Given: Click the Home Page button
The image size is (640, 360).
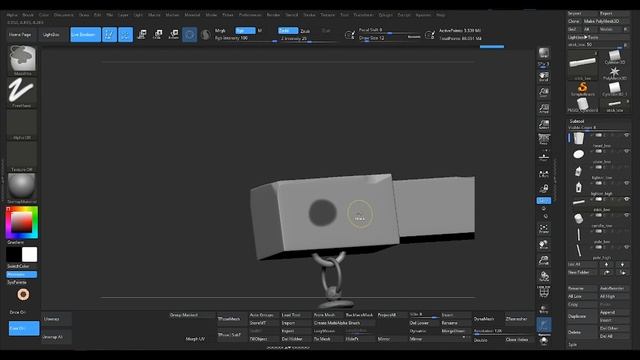Looking at the screenshot, I should tap(20, 35).
